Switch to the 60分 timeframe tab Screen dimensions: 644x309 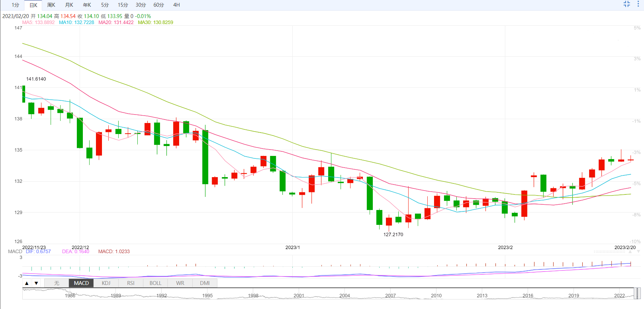(x=159, y=5)
